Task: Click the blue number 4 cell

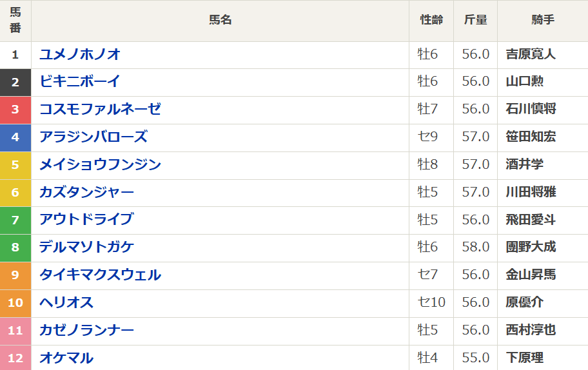Action: tap(15, 137)
